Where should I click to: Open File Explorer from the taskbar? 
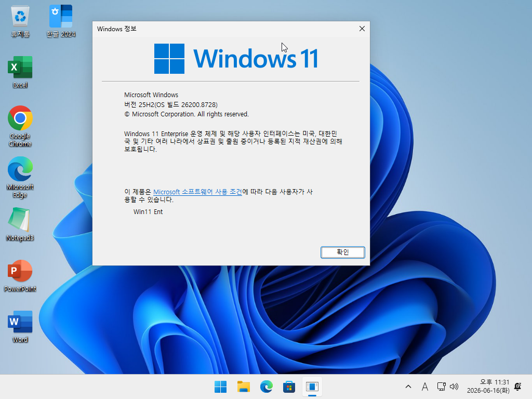point(243,387)
